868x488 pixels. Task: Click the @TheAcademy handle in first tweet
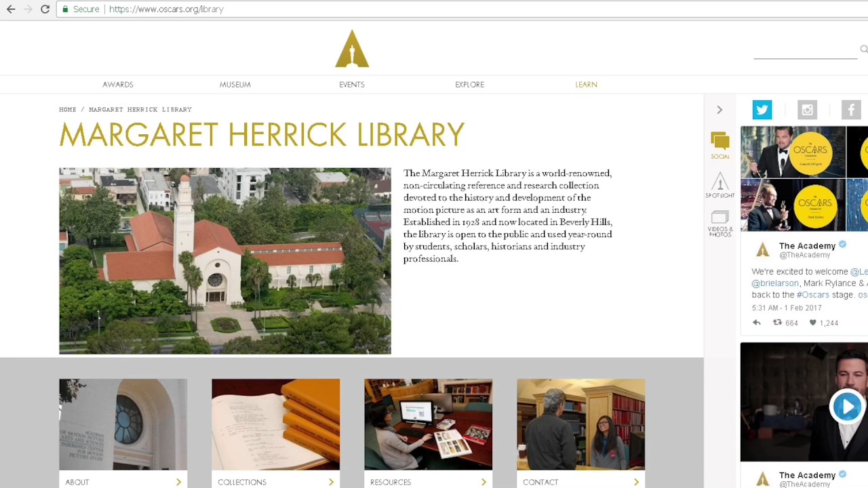tap(805, 255)
